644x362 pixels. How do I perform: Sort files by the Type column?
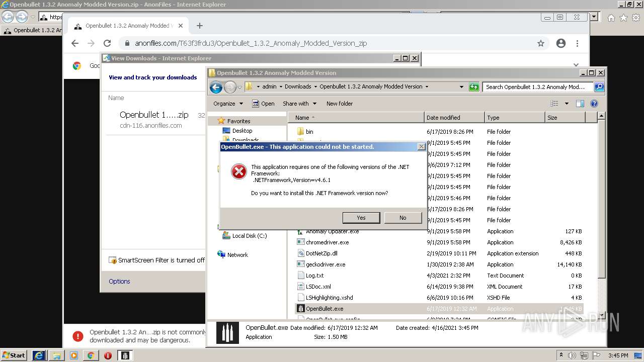pos(515,118)
